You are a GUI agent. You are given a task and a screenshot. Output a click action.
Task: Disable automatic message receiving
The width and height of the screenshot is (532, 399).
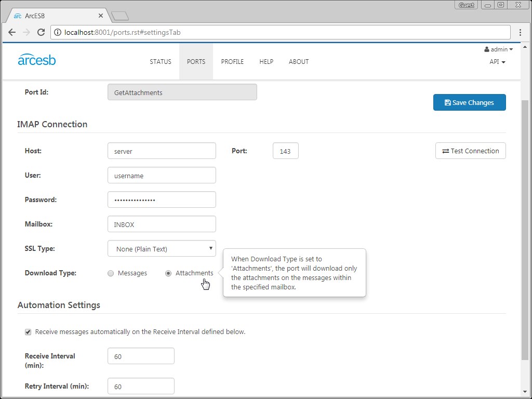coord(28,332)
